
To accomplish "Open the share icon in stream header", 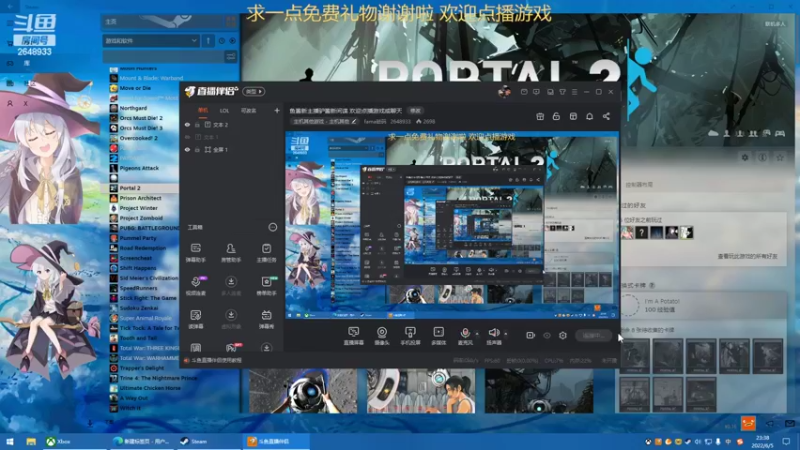I will (x=606, y=116).
